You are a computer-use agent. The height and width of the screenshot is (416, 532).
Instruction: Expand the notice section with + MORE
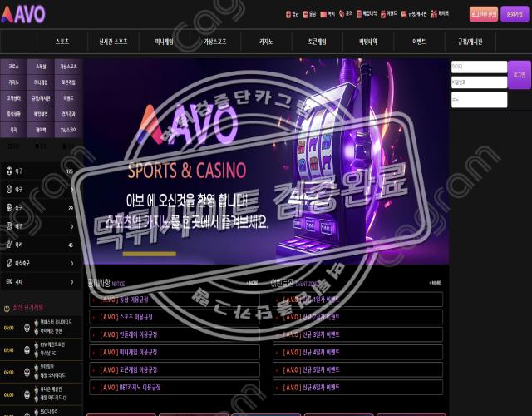[253, 284]
